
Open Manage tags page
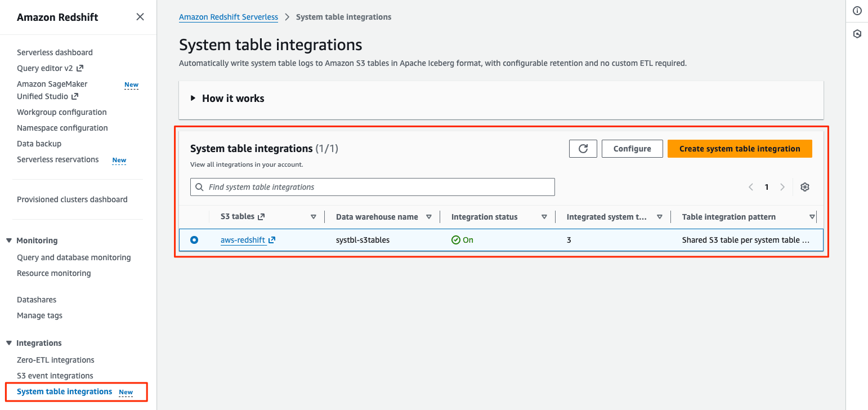tap(39, 315)
